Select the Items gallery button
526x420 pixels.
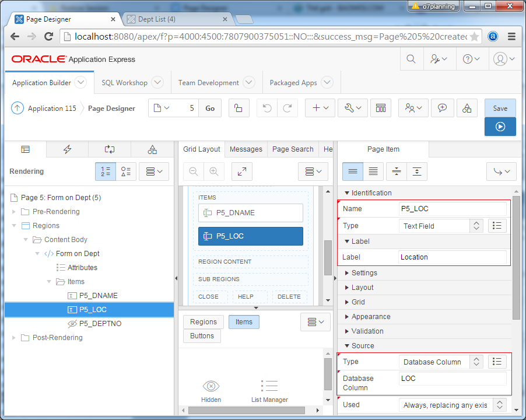[244, 322]
